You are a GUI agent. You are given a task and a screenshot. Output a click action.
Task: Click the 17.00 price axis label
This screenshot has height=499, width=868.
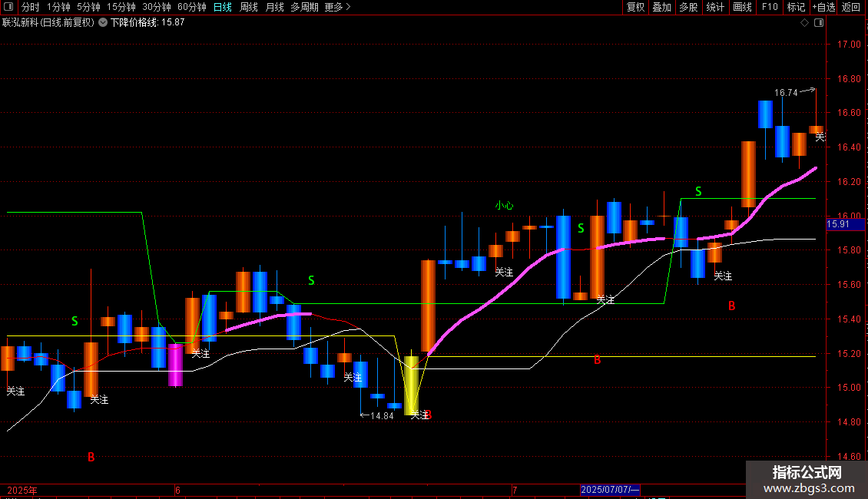[x=849, y=45]
